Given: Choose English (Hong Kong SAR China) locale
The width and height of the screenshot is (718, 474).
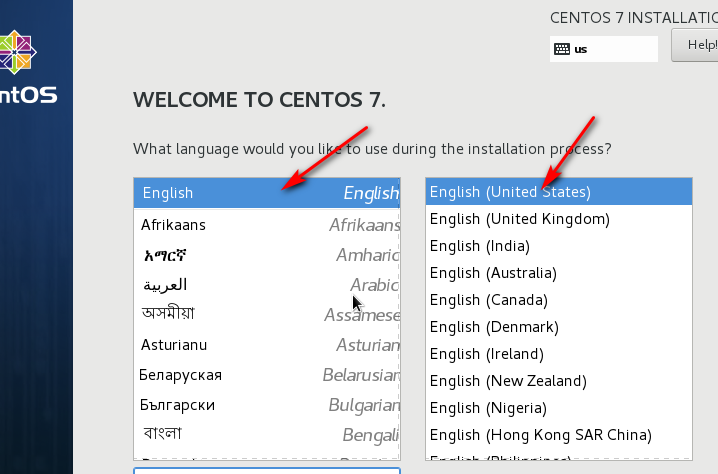Looking at the screenshot, I should (x=559, y=435).
